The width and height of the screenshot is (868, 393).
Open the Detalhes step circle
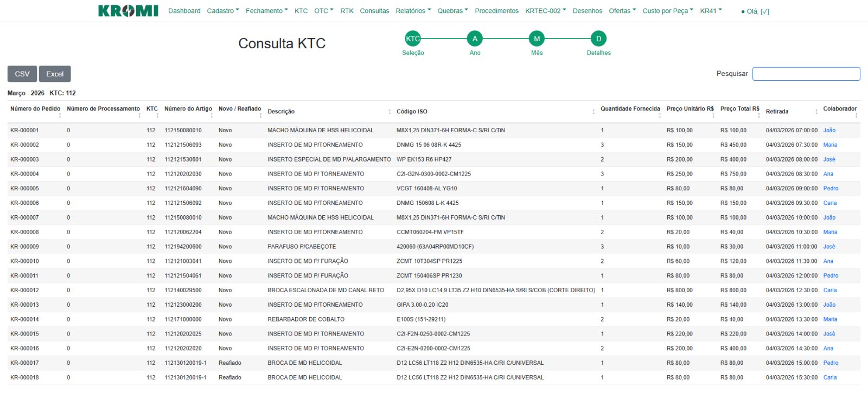point(599,38)
